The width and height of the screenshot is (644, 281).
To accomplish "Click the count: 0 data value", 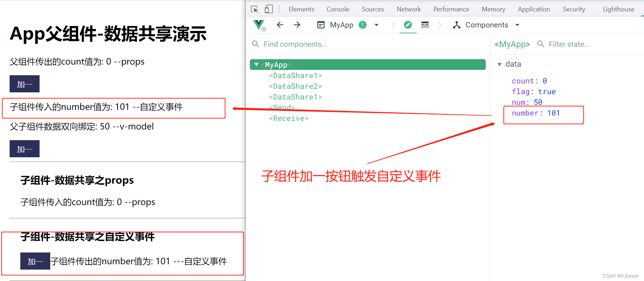I will click(529, 81).
